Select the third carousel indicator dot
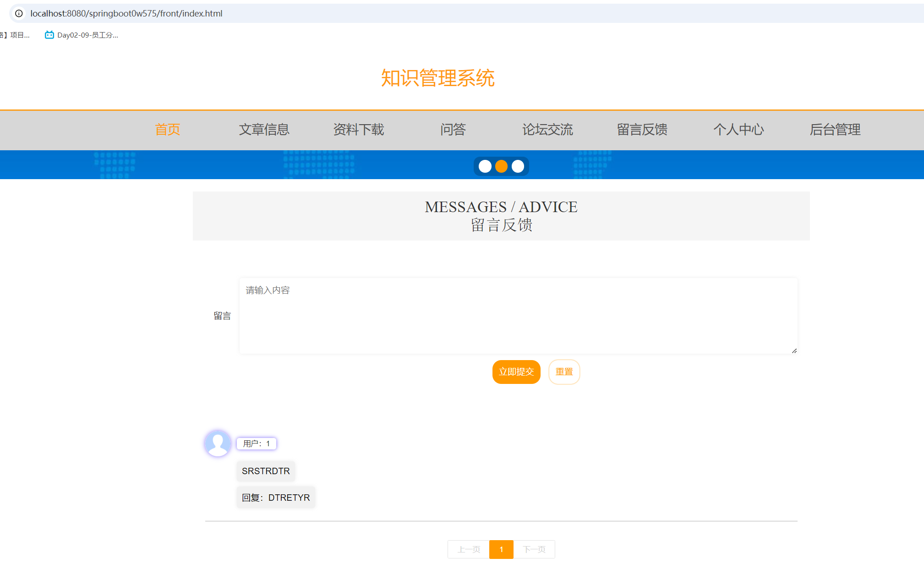924x580 pixels. [x=518, y=166]
